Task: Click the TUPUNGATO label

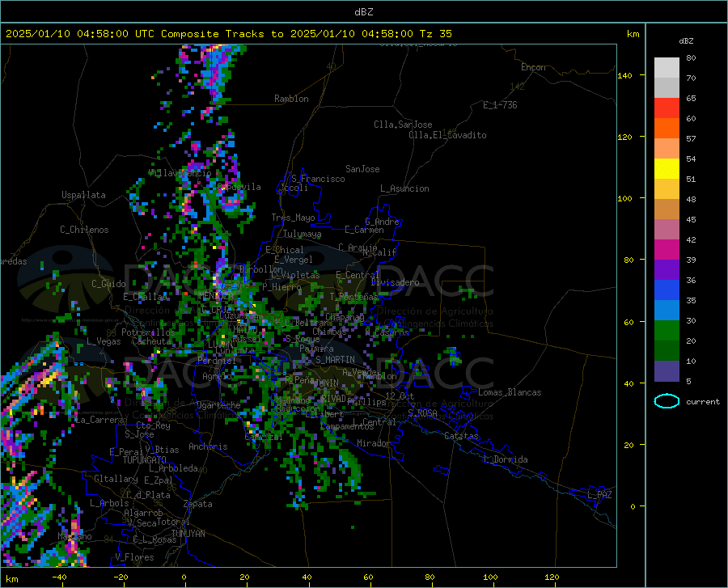Action: [145, 460]
